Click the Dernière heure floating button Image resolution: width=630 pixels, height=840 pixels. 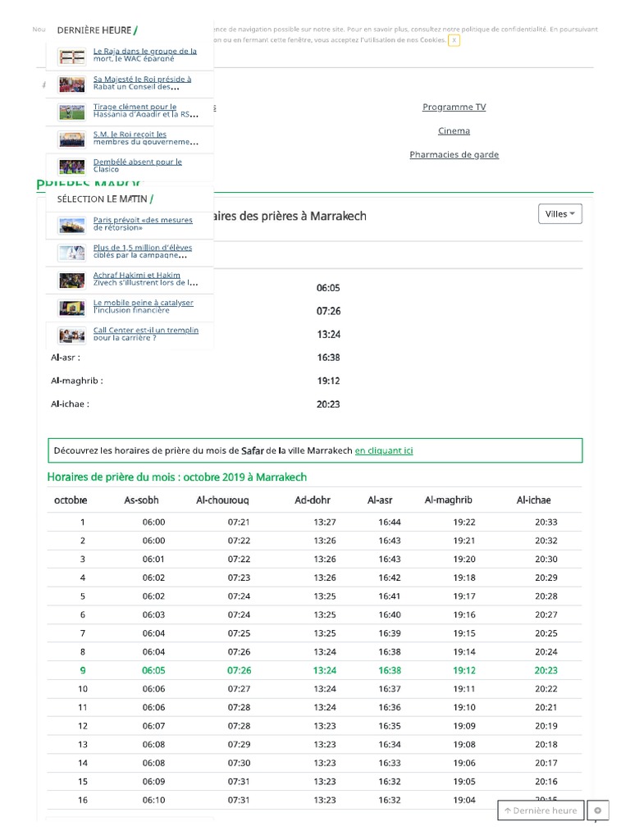[541, 810]
